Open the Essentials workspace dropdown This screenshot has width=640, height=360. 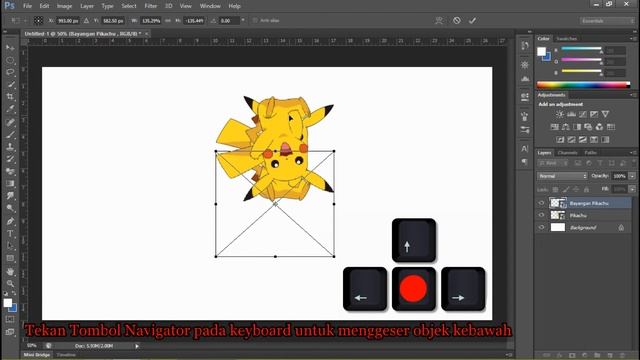tap(607, 20)
